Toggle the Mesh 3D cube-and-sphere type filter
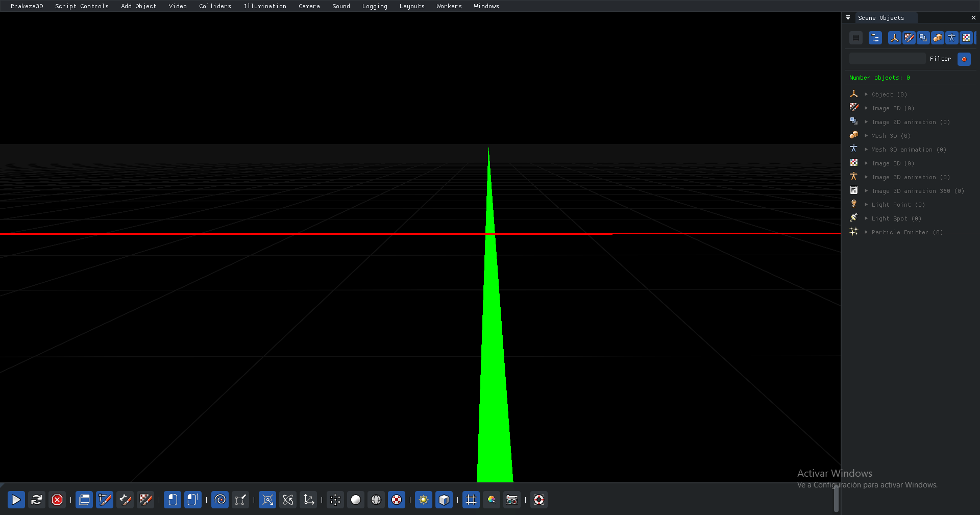 coord(937,38)
